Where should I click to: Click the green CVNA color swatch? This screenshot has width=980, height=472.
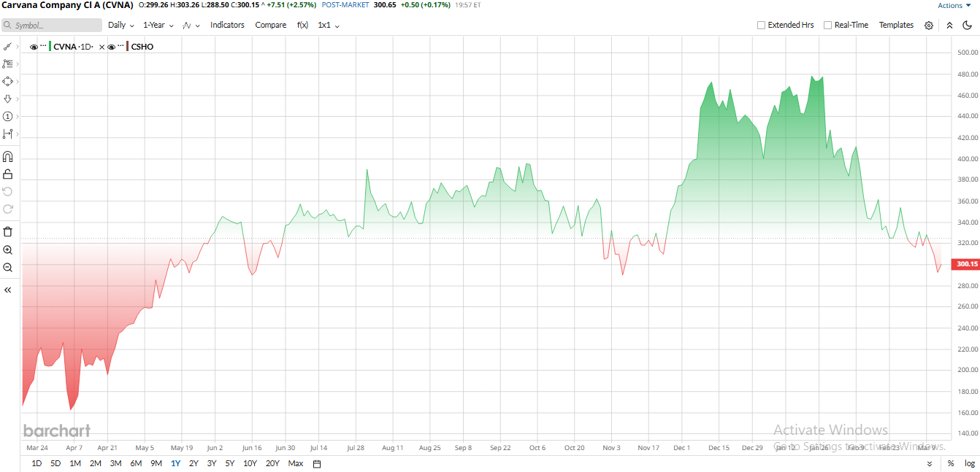point(50,47)
